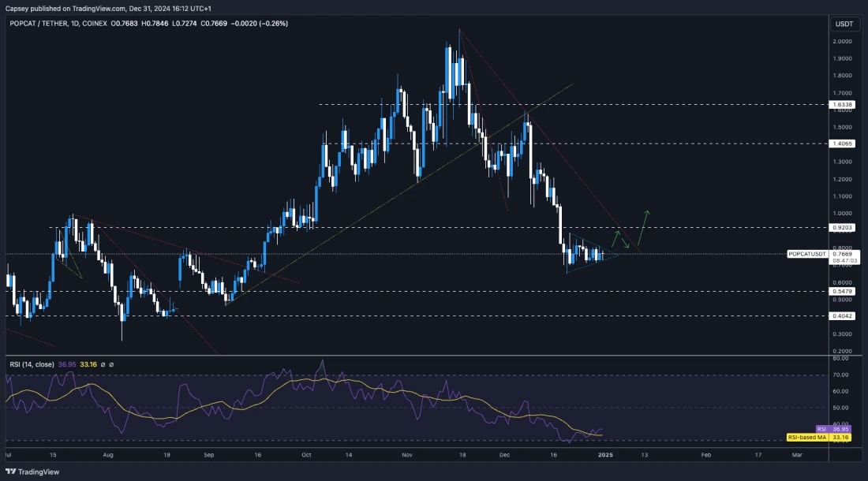Click the POPCATUSDT price flag

point(806,254)
